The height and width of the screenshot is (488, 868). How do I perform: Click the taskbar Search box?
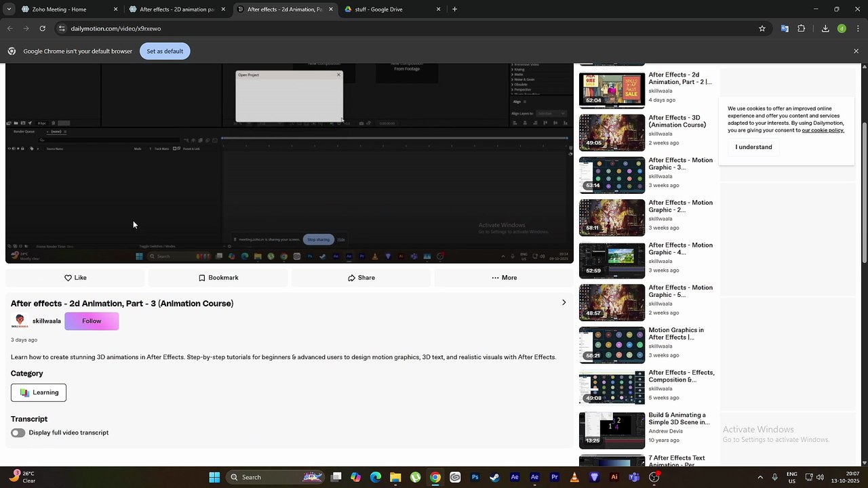(x=276, y=477)
